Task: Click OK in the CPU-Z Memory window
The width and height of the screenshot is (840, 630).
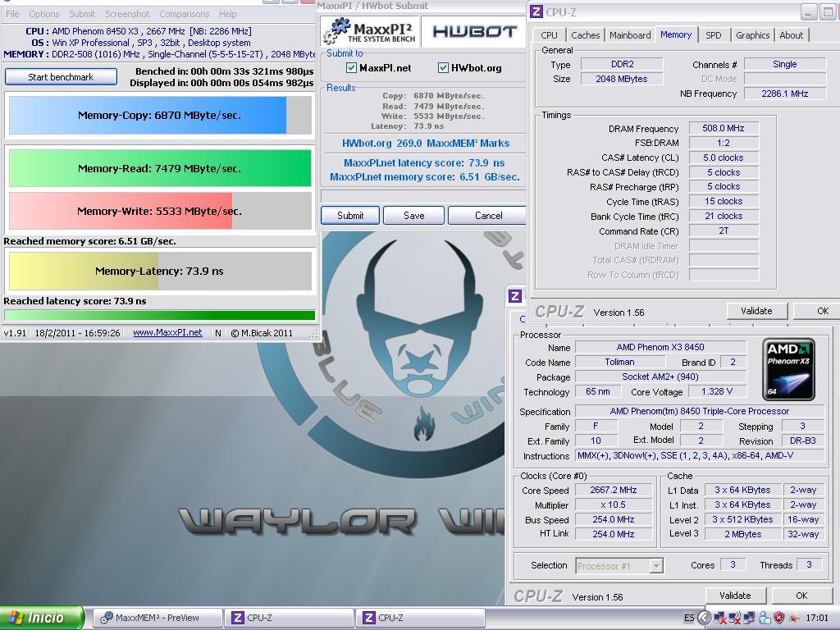Action: click(x=819, y=311)
